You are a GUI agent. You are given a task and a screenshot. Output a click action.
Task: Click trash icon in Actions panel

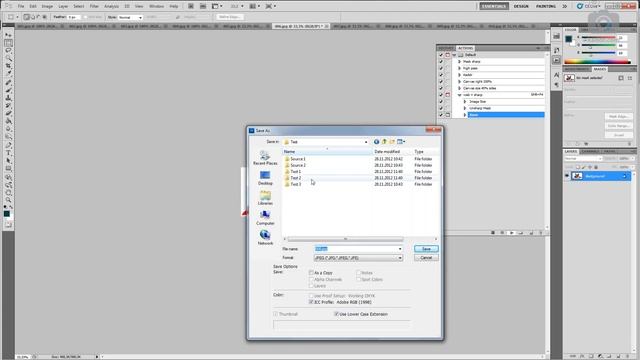pos(541,233)
